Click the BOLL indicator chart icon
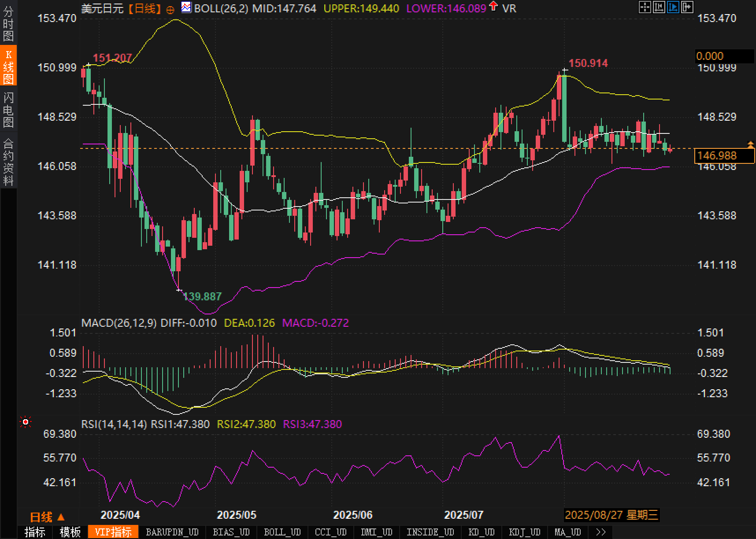The width and height of the screenshot is (756, 539). [x=186, y=7]
